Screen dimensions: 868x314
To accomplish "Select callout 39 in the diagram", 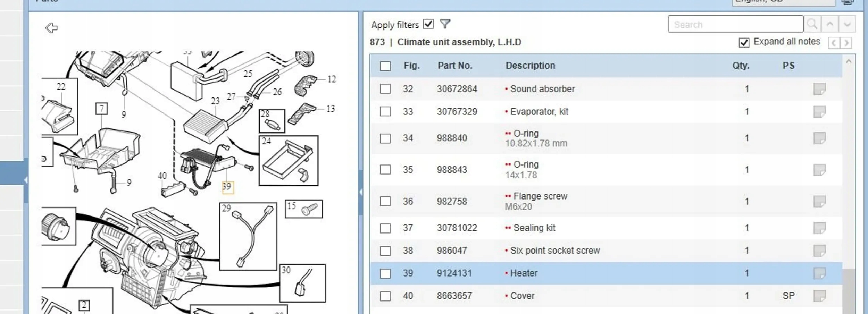I will [x=227, y=187].
